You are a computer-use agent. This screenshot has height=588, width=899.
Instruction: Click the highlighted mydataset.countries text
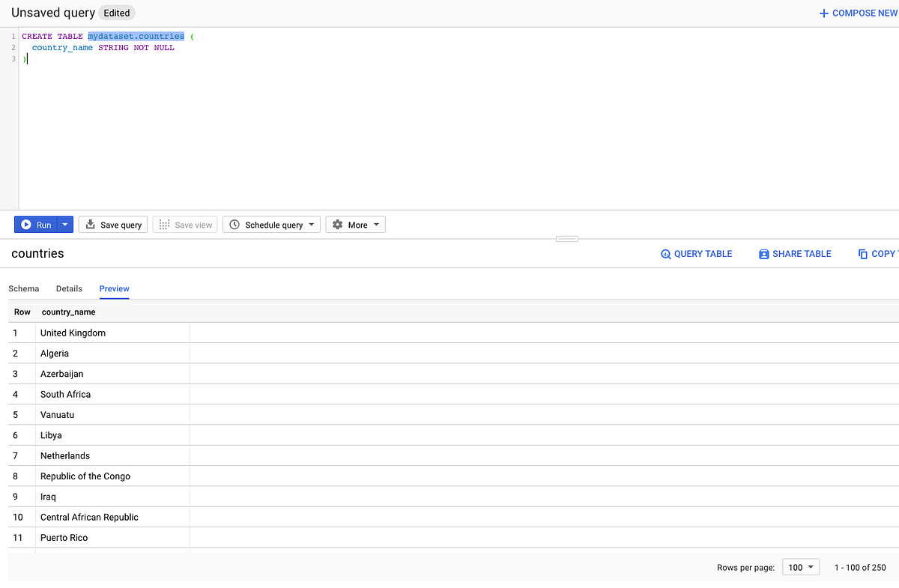point(136,35)
